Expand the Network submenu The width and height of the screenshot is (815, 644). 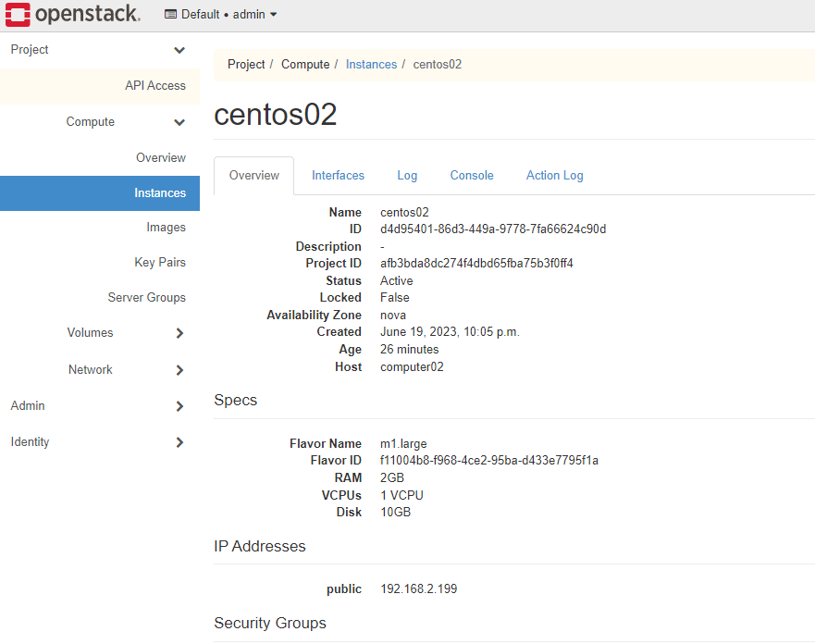[179, 370]
